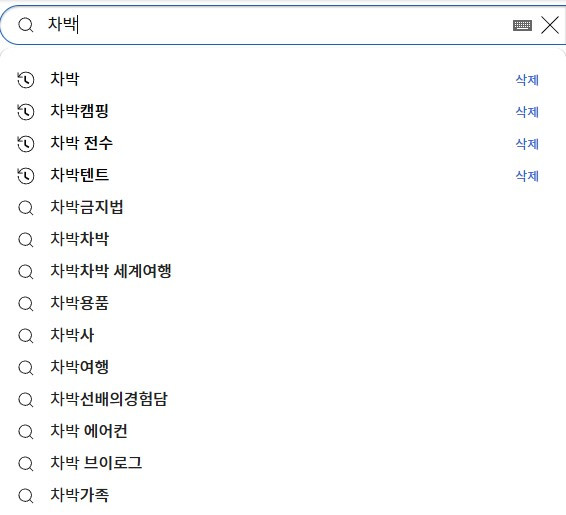Screen dimensions: 566x515
Task: Choose the suggestion reading only 차박차박
Action: click(79, 239)
